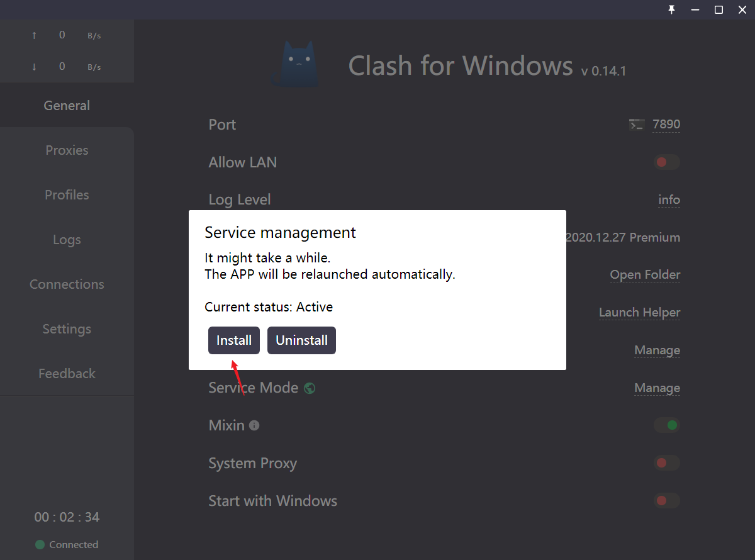Click the green Connected status indicator

tap(40, 545)
